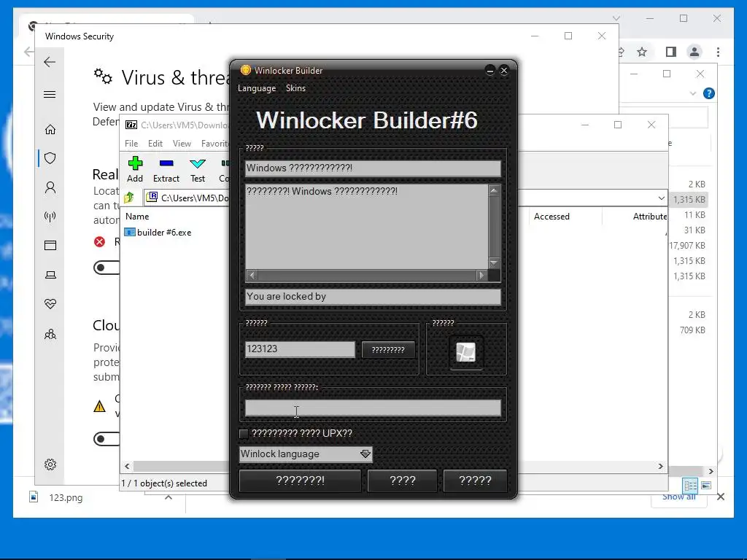Switch Explorer to details view icon
The image size is (747, 560).
click(x=690, y=485)
